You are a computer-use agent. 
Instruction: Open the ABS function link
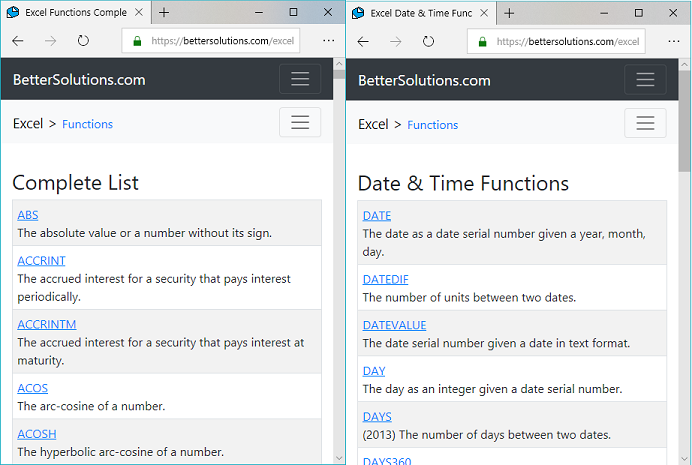point(28,215)
